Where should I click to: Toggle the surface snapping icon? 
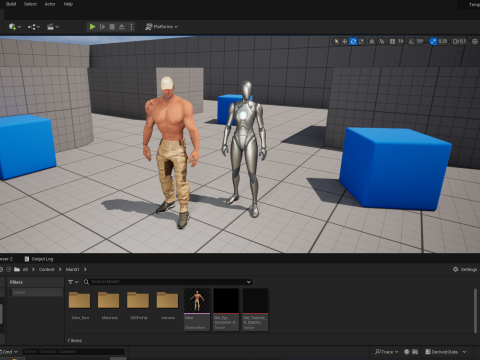pyautogui.click(x=382, y=41)
